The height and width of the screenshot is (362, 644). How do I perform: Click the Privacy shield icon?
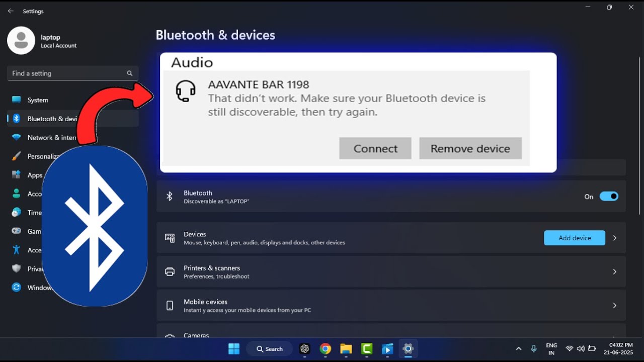17,268
